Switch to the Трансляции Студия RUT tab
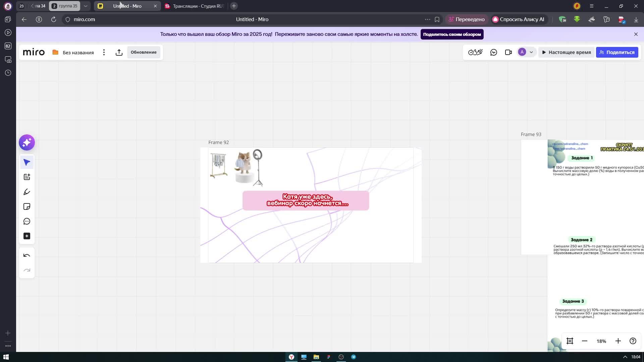 pyautogui.click(x=195, y=6)
